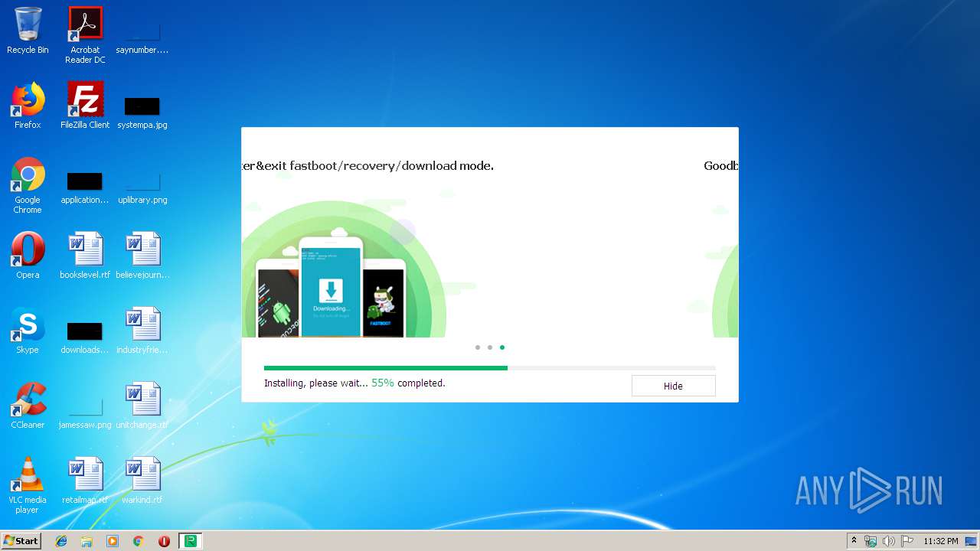Open Opera desktop shortcut
980x551 pixels.
pyautogui.click(x=28, y=256)
